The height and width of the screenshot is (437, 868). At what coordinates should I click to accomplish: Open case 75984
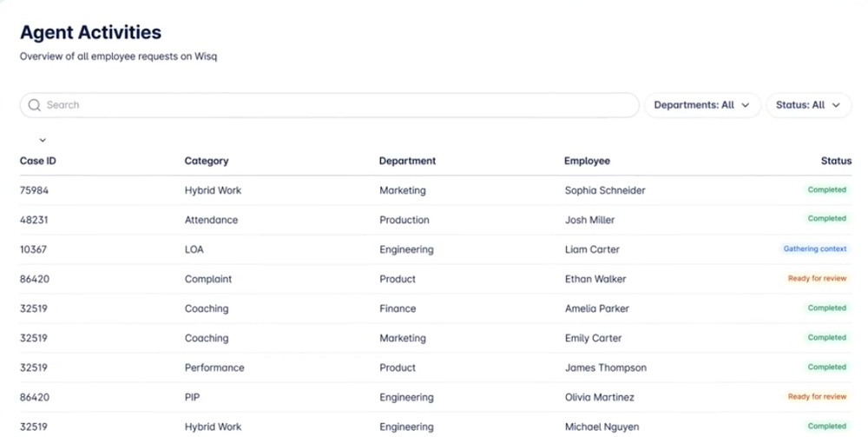35,190
